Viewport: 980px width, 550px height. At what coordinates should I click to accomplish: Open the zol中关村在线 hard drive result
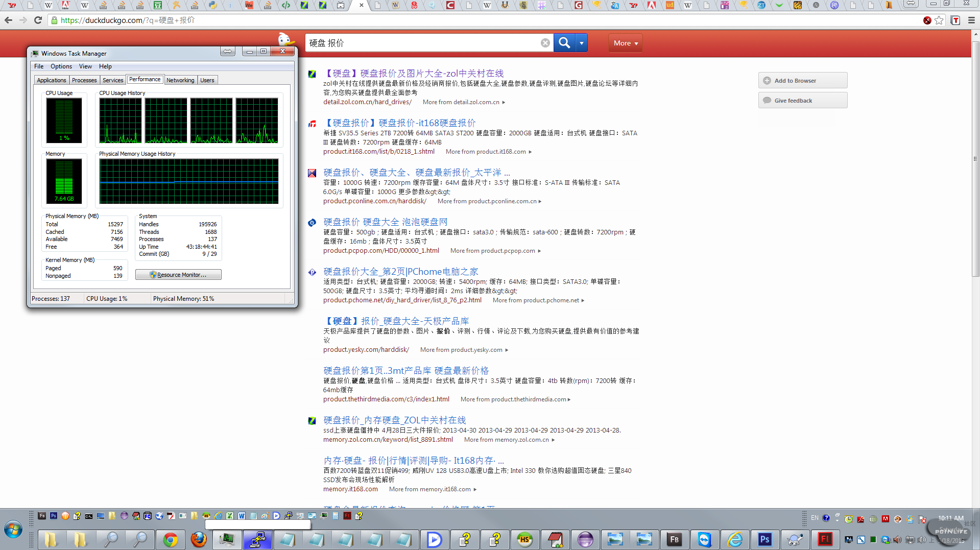pyautogui.click(x=414, y=74)
